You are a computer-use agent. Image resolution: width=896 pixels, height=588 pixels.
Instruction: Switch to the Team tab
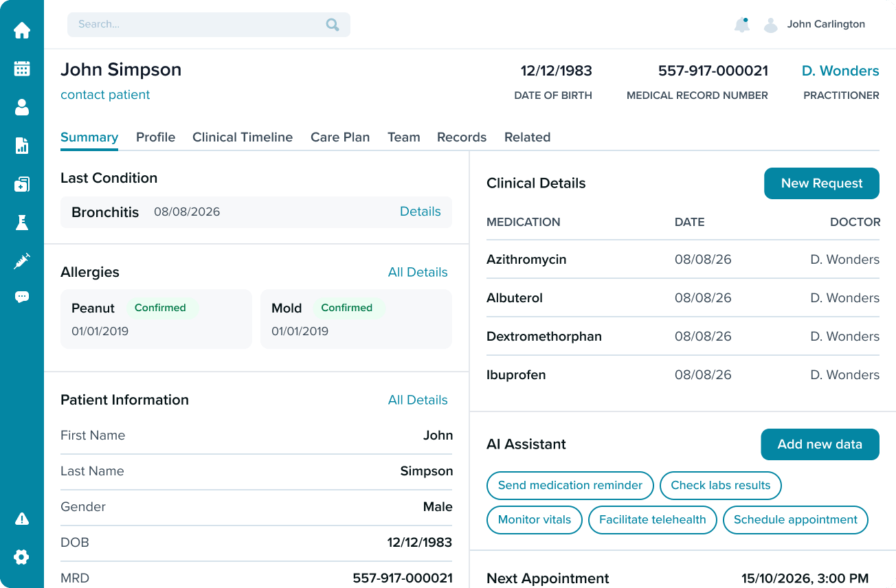tap(404, 137)
